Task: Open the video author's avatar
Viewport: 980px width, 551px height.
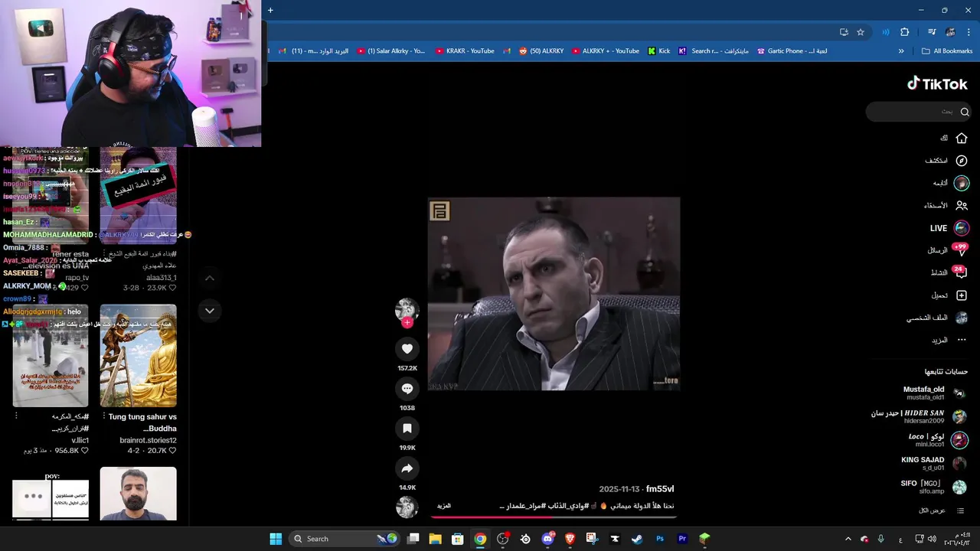Action: (407, 309)
